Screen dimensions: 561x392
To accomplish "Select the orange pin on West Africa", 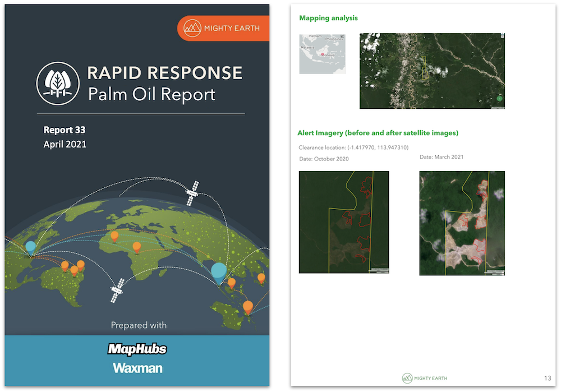I will tap(114, 237).
